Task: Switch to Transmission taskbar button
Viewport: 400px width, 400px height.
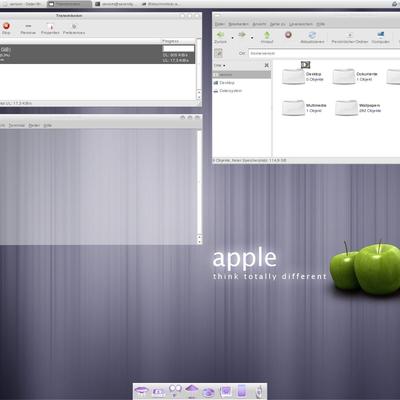Action: tap(69, 4)
